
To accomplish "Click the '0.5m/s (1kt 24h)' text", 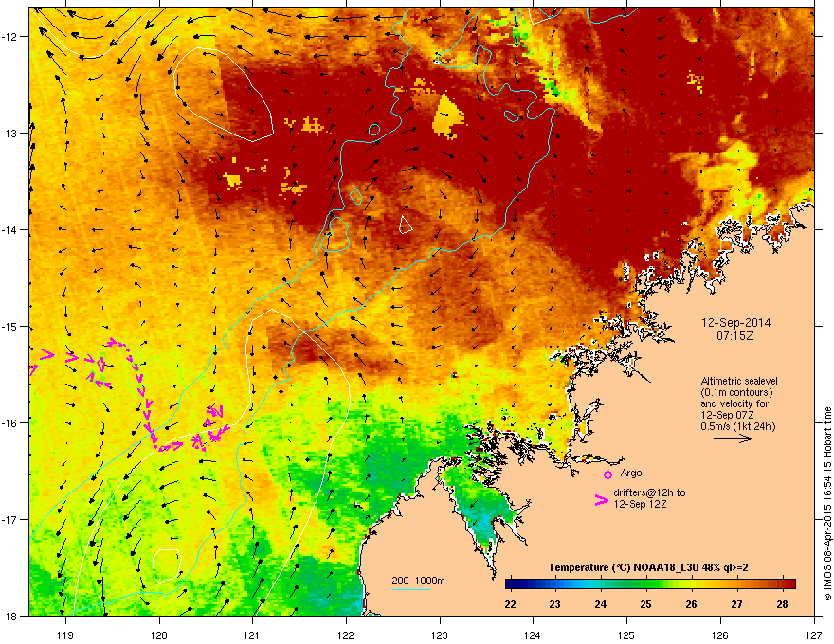I will (737, 426).
